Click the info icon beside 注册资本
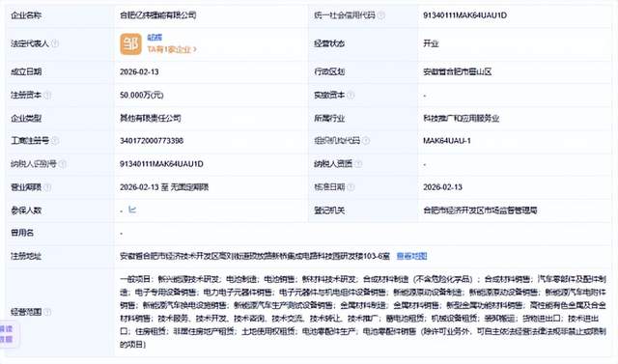Image resolution: width=618 pixels, height=364 pixels. click(47, 95)
